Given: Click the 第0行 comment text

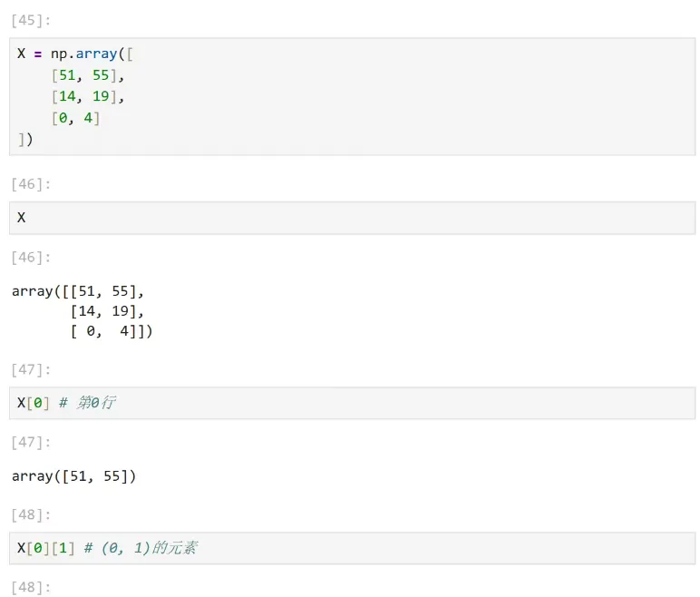Looking at the screenshot, I should (x=96, y=403).
